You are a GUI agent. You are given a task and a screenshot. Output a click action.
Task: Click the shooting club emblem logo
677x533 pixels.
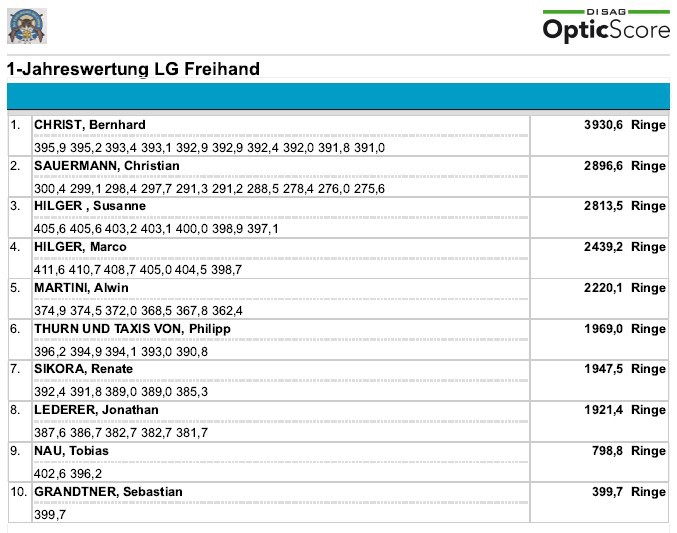coord(27,26)
